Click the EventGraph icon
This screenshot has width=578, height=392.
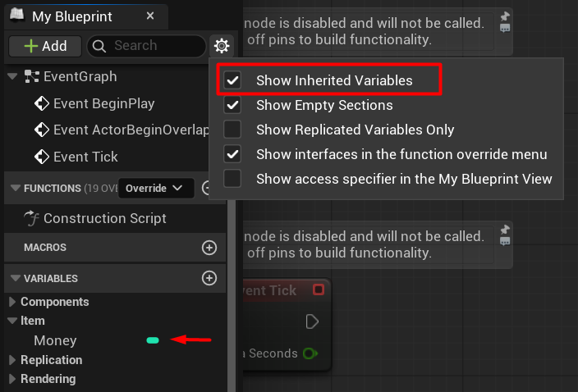[32, 76]
